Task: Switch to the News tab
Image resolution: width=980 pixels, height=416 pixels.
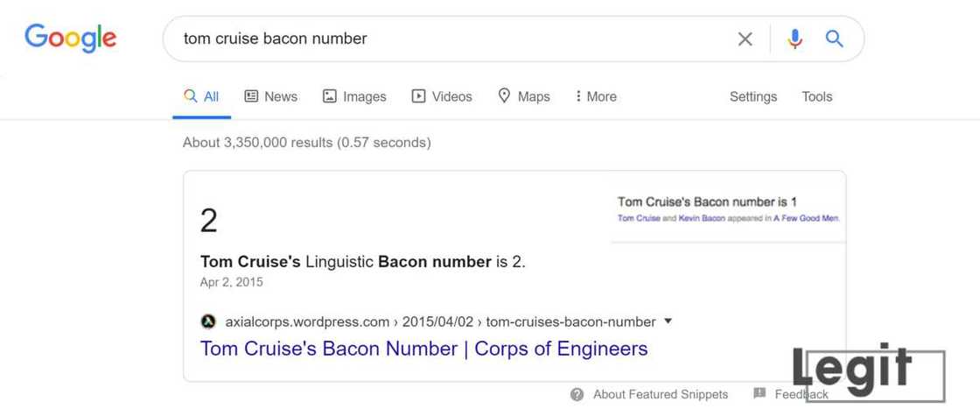Action: click(270, 96)
